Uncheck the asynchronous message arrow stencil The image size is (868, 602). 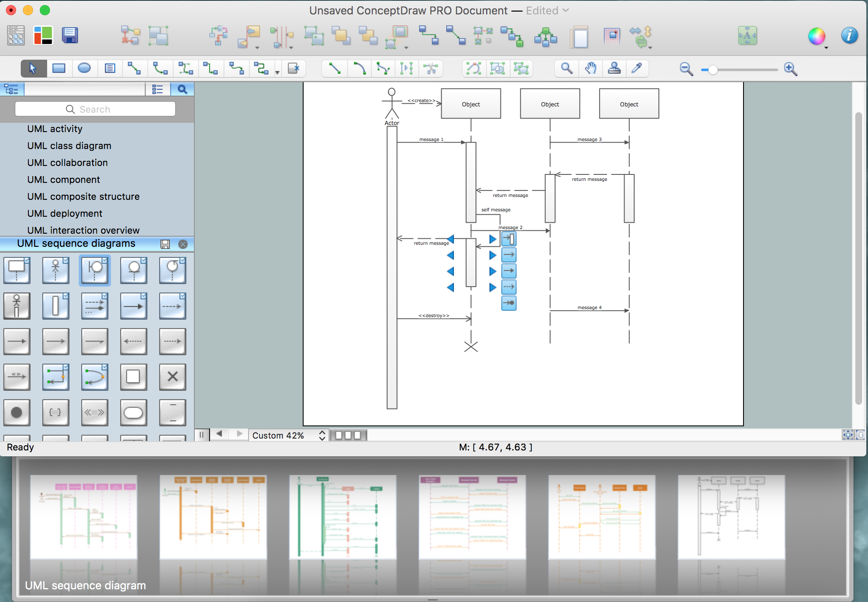point(183,296)
